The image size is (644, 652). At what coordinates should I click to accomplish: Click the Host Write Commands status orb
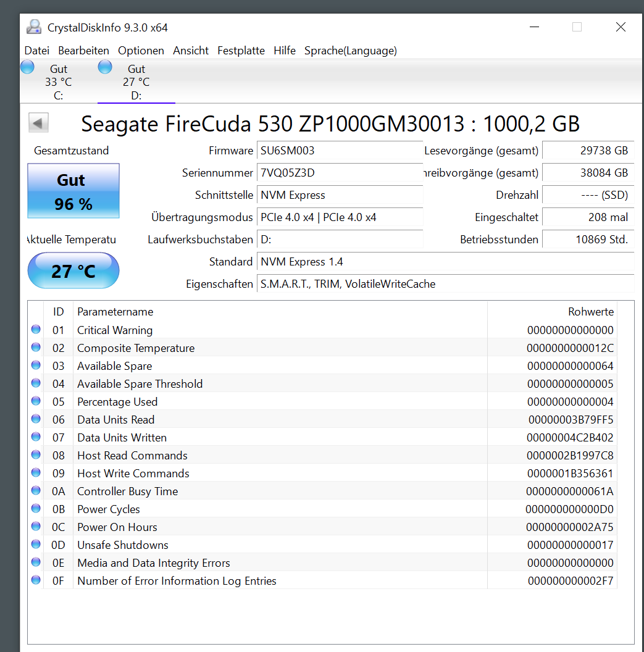36,472
